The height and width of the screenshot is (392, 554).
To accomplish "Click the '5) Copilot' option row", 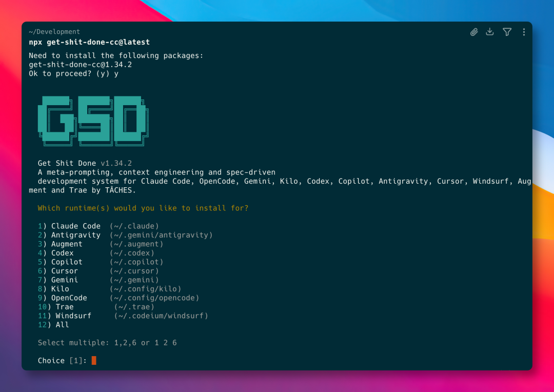I will (x=101, y=262).
